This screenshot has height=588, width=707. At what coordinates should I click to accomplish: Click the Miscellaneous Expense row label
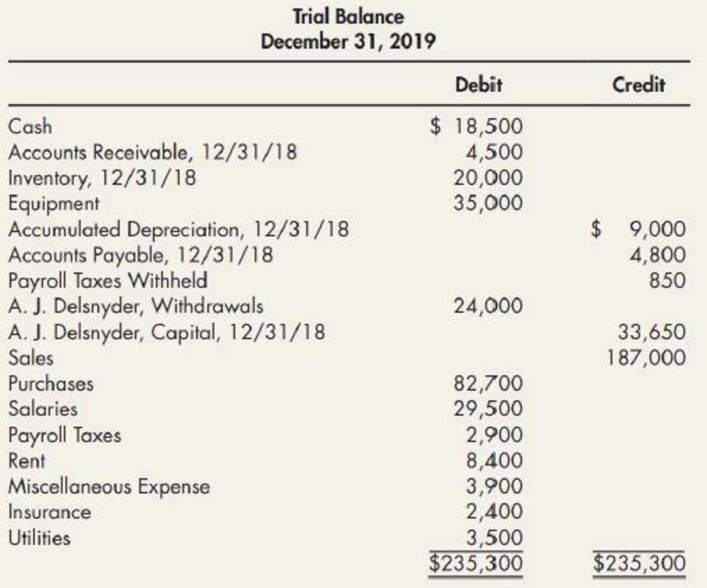pos(109,486)
